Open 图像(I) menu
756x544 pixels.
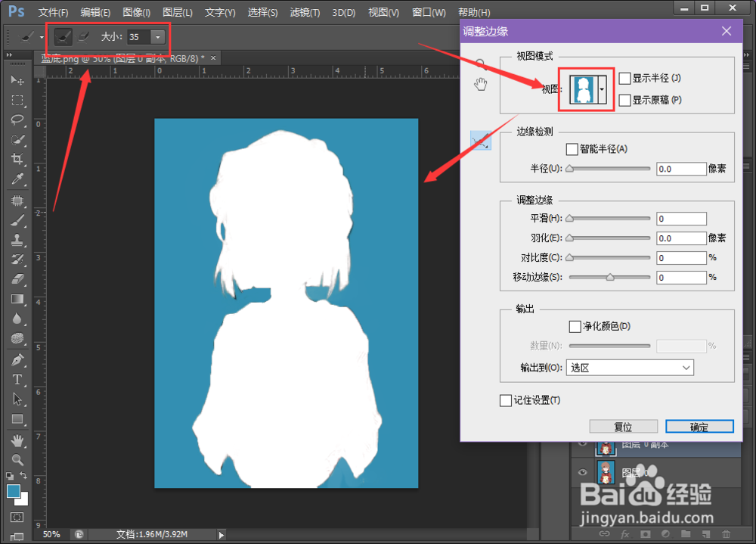click(x=136, y=12)
